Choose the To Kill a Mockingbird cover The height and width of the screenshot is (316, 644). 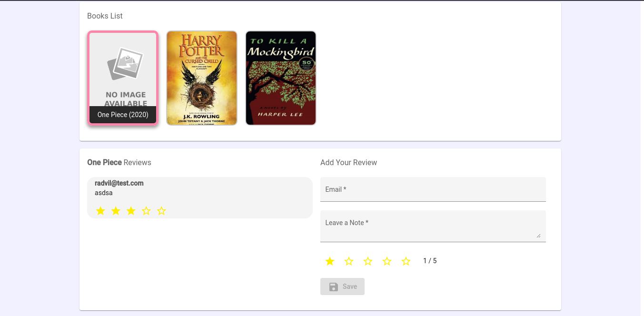click(x=281, y=78)
